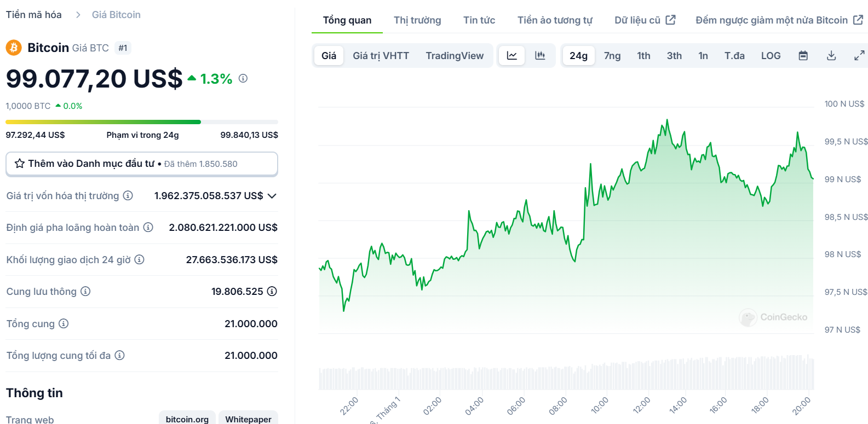
Task: Select the 3th time range
Action: coord(674,55)
